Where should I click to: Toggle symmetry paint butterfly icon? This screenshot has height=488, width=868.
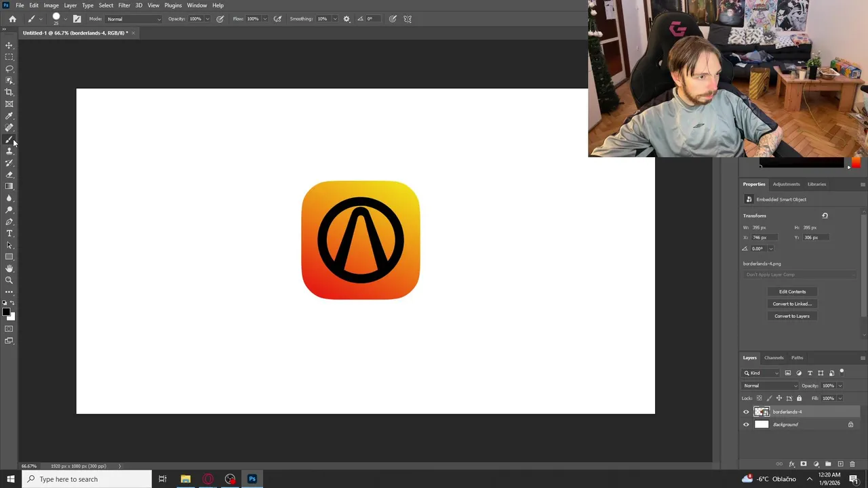click(408, 19)
